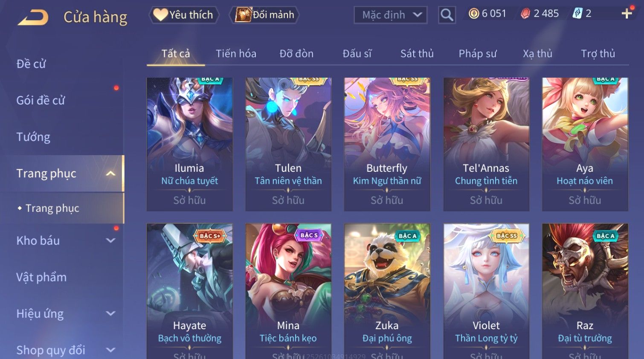Click the golden back arrow icon
Screen dimensions: 644x359
coord(33,17)
